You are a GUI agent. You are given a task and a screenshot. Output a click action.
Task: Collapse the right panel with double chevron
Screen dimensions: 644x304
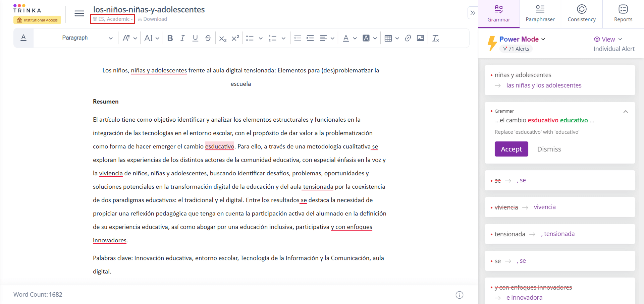coord(473,13)
